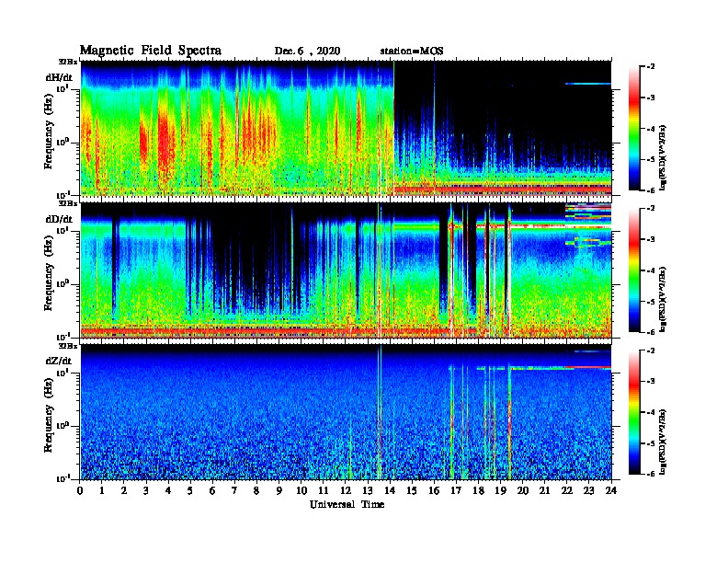Image resolution: width=728 pixels, height=563 pixels.
Task: Click hour 7 on the time axis
Action: point(234,490)
